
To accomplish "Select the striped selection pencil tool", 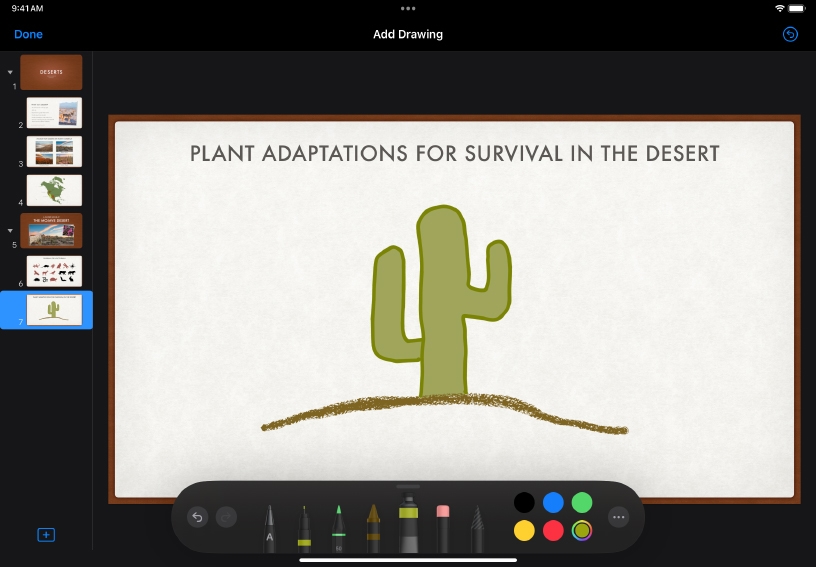I will (477, 528).
